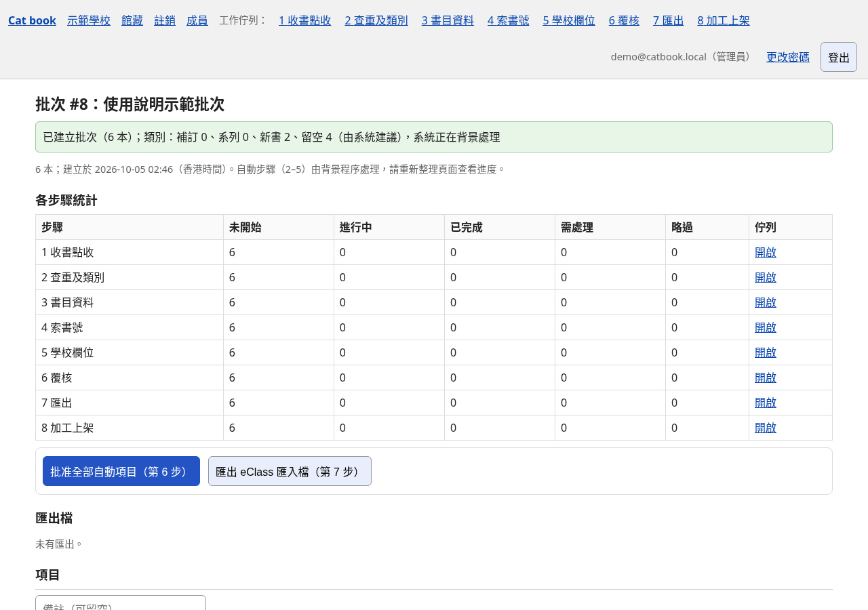Screen dimensions: 868x610
Task: Click the 需處理 column header
Action: coord(610,227)
